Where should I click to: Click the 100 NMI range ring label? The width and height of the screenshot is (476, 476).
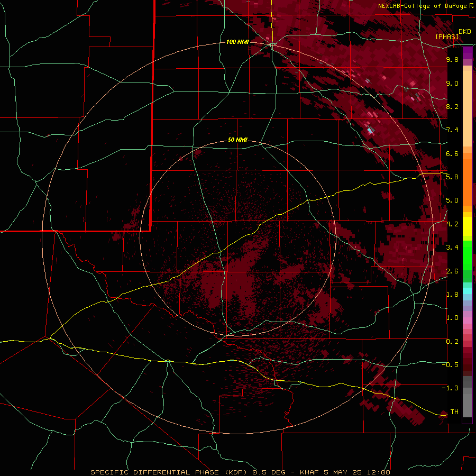tap(237, 42)
